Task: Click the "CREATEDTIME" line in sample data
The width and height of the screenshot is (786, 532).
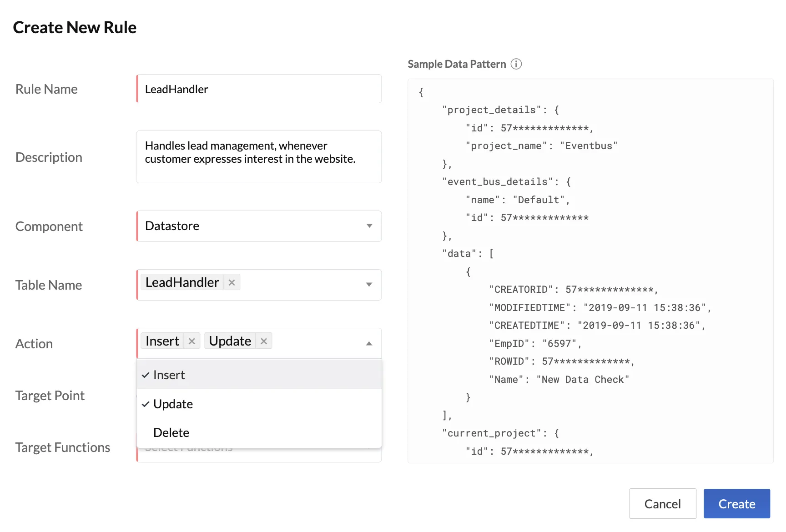Action: click(597, 326)
